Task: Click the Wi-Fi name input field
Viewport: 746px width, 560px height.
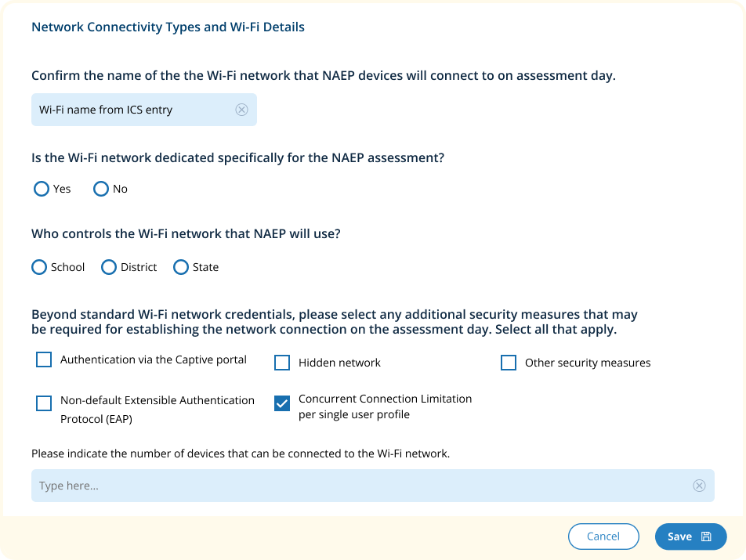Action: click(x=133, y=110)
